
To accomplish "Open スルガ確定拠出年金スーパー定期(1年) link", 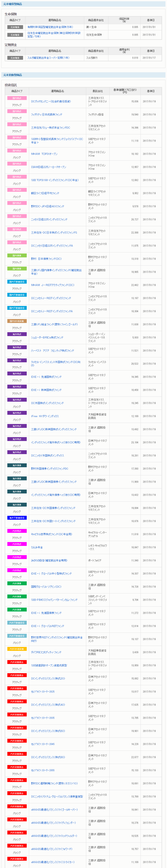I will coord(48,58).
